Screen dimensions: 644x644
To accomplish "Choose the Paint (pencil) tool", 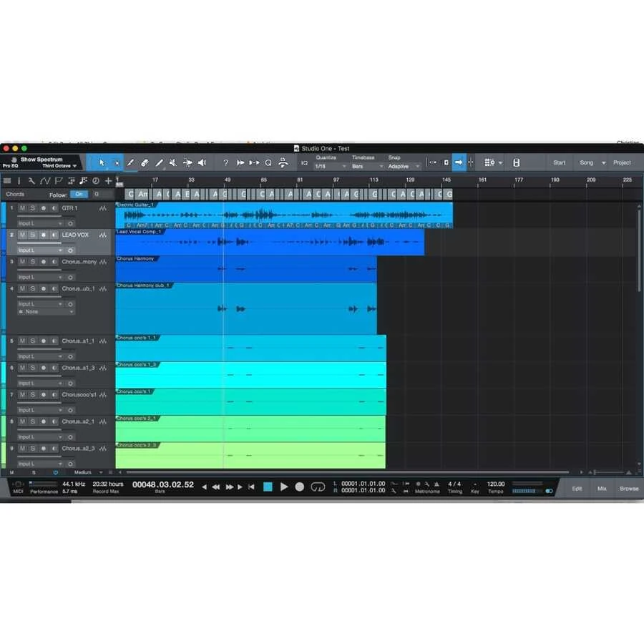I will (x=159, y=163).
